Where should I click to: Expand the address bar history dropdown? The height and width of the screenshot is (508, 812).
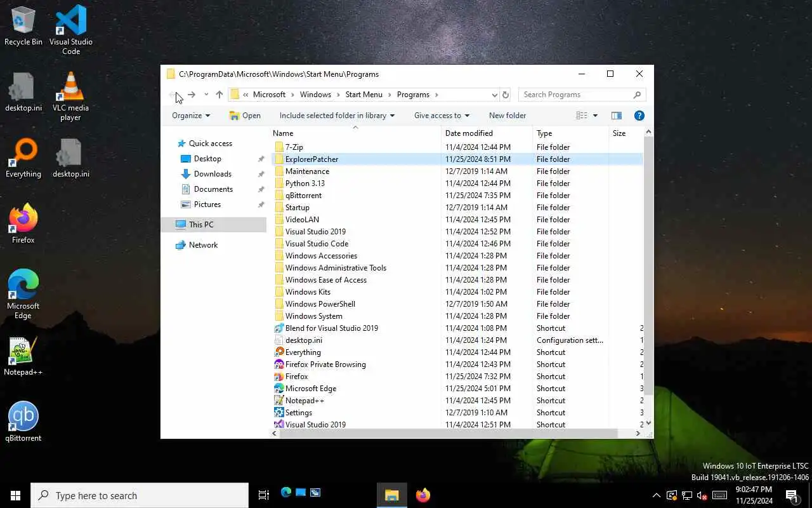[x=495, y=95]
